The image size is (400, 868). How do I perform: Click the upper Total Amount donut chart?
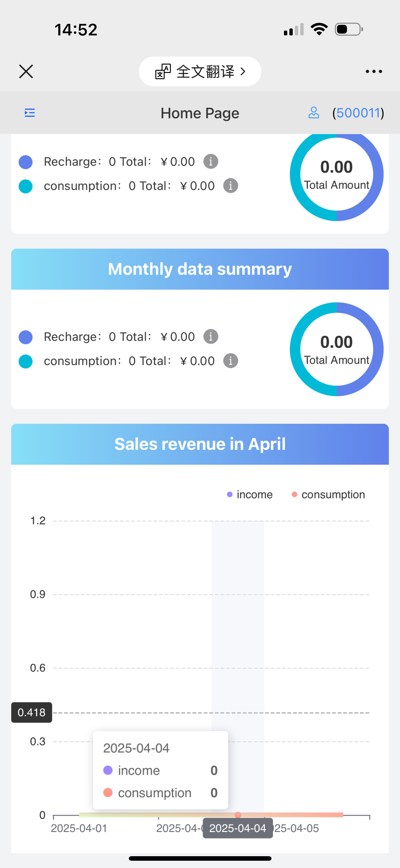336,175
